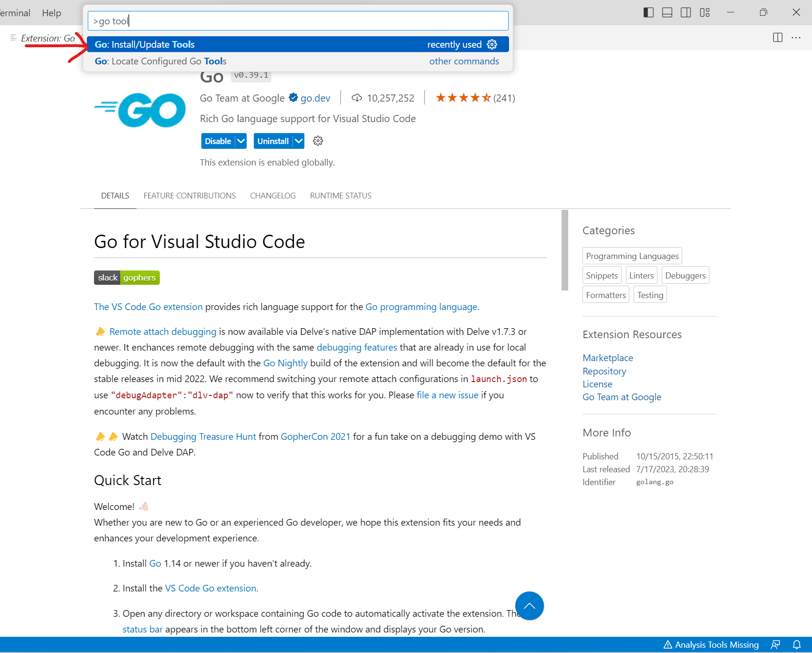Select Go: Locate Configured Go Tools command
The image size is (812, 653).
pos(298,61)
